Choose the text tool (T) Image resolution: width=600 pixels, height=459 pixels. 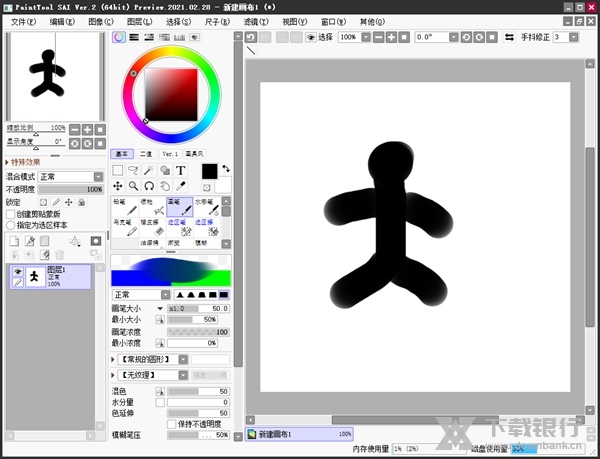181,171
